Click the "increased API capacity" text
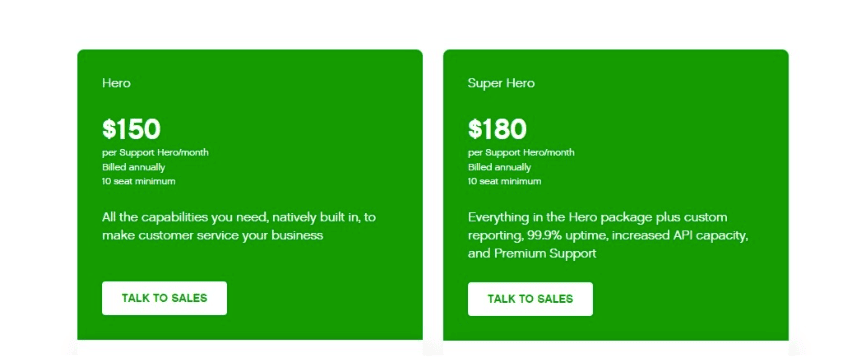 point(672,236)
